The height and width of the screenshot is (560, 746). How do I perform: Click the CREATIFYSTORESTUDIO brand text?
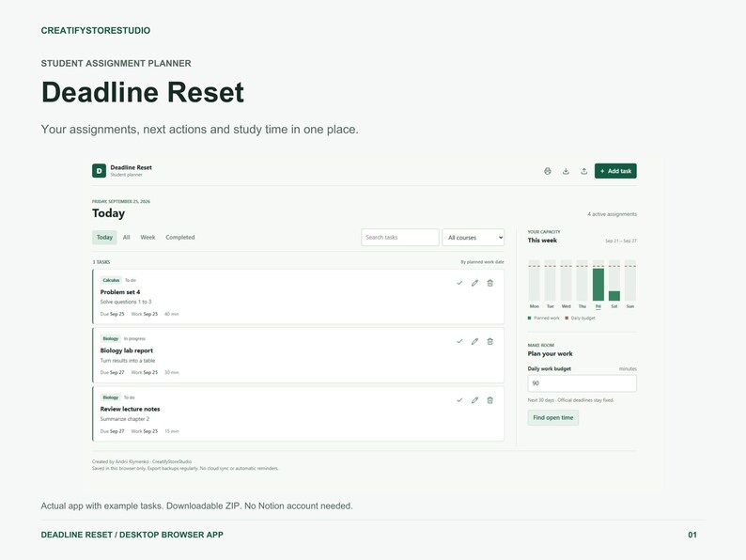(x=96, y=30)
